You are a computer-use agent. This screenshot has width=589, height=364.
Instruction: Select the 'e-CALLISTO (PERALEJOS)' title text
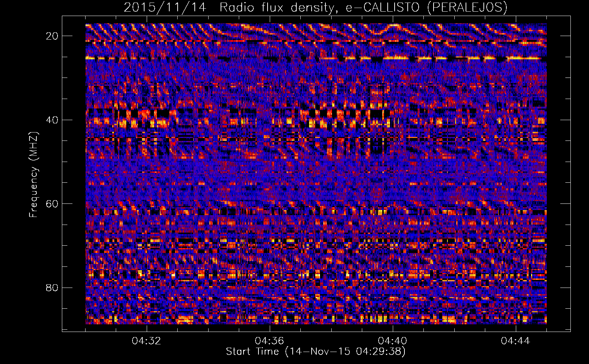(x=426, y=7)
